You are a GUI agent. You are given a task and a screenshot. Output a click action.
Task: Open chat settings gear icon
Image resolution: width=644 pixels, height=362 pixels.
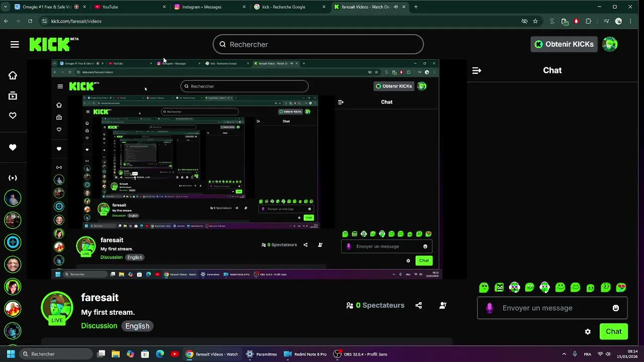tap(588, 332)
